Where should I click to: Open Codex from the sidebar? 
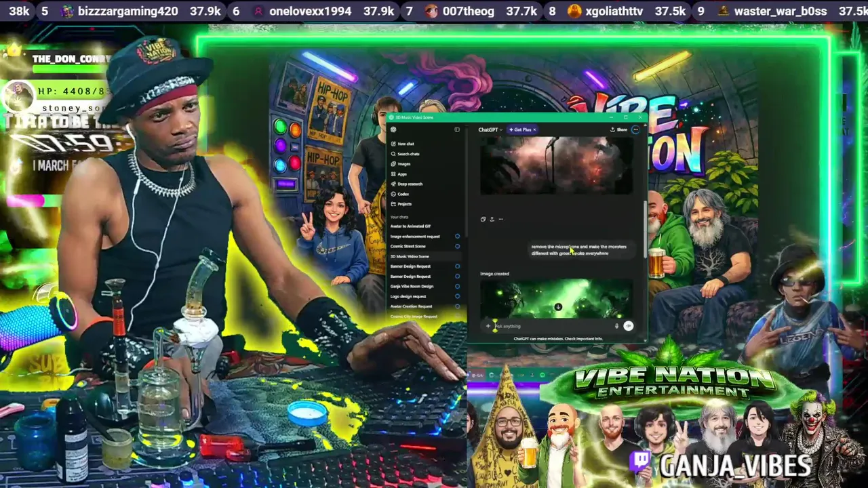tap(399, 194)
